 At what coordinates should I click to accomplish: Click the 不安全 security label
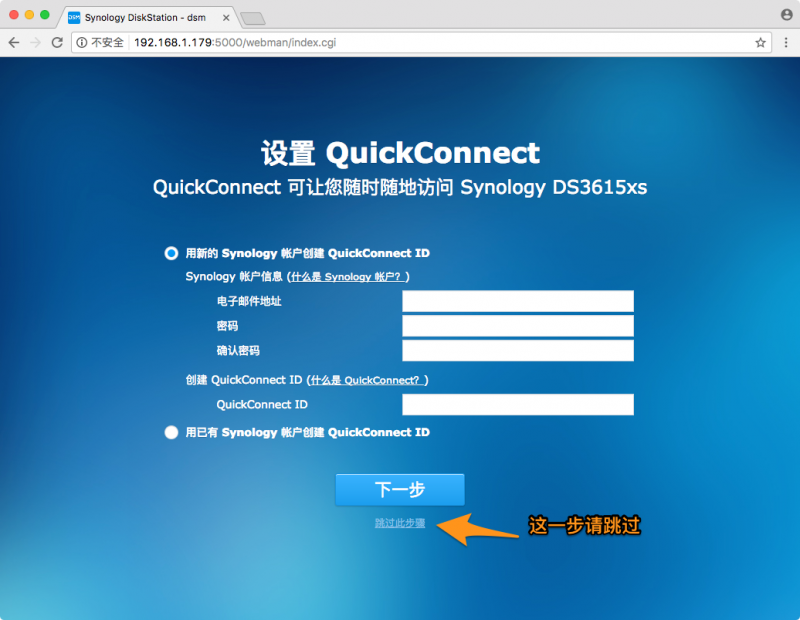click(107, 42)
